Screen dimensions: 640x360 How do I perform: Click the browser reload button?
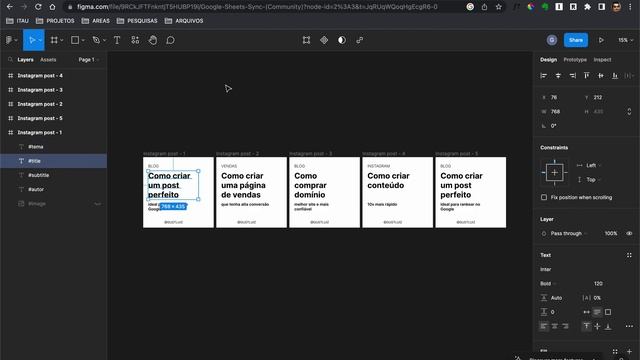[x=38, y=7]
